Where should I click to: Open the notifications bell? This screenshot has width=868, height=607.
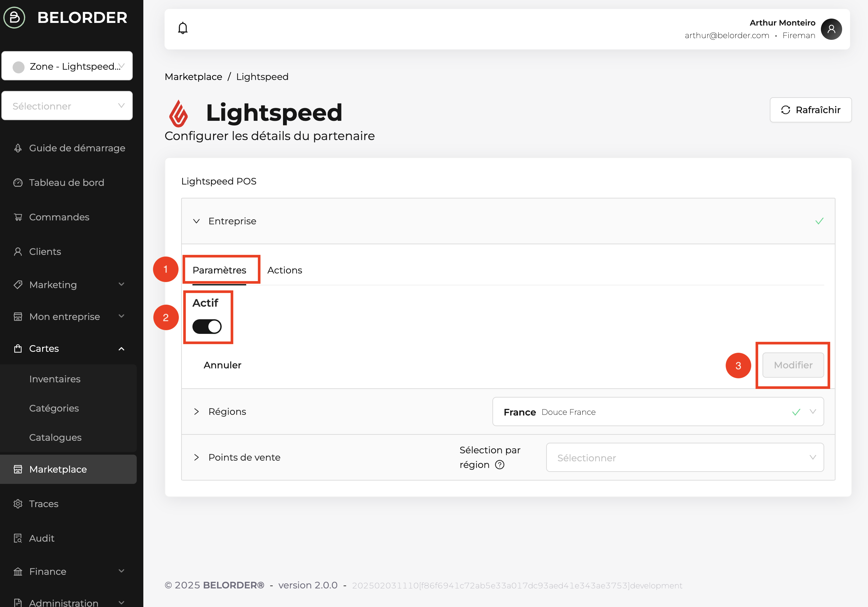(182, 28)
